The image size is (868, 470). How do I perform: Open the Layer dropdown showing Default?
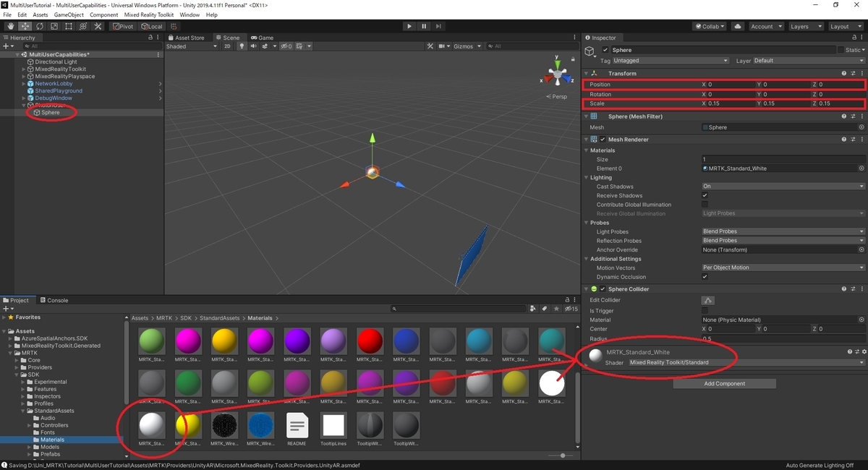point(809,61)
